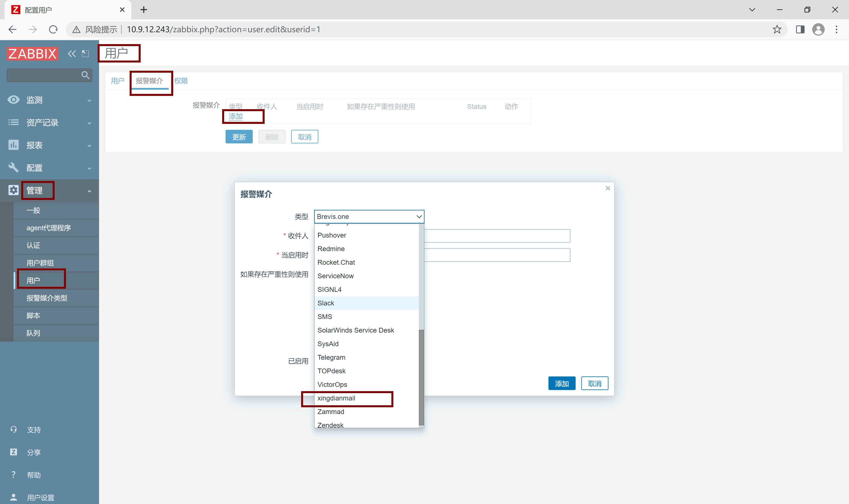Select xingdianmail media type
Image resolution: width=849 pixels, height=504 pixels.
(x=366, y=399)
